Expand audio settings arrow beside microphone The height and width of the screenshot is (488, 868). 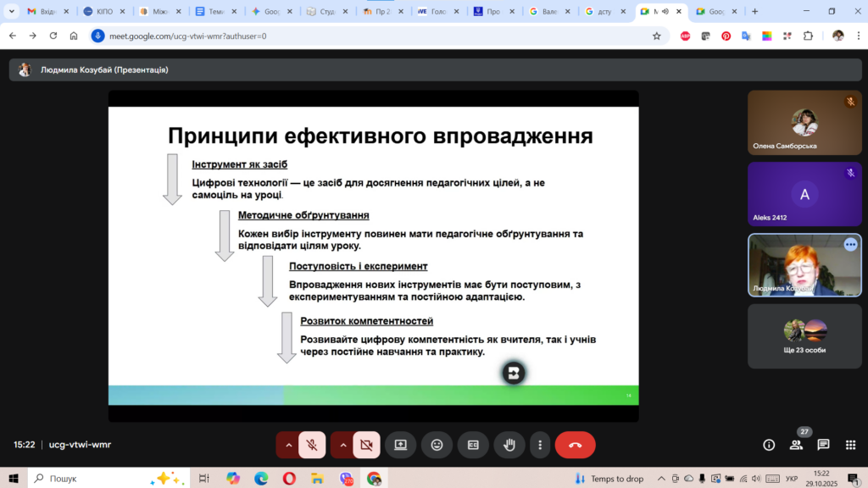coord(289,445)
